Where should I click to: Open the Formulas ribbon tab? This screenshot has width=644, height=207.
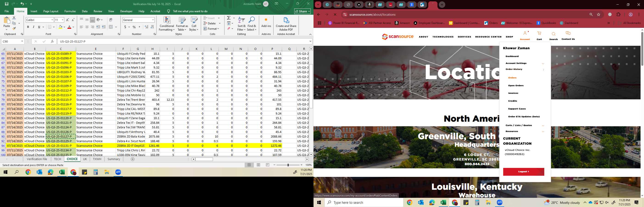tap(70, 11)
